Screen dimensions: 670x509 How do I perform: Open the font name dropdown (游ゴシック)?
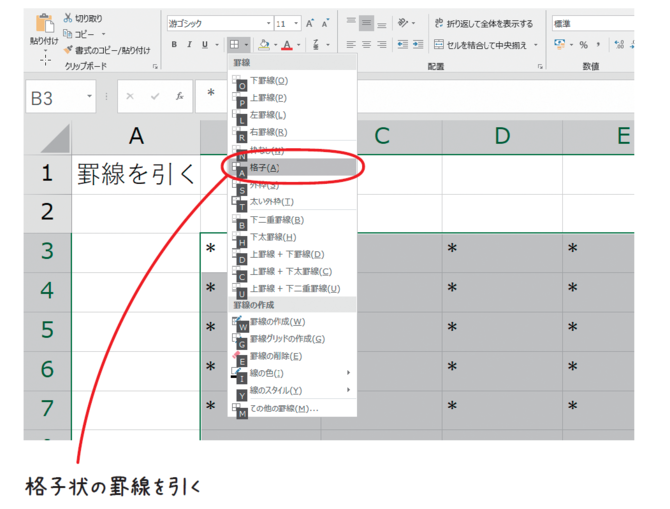coord(268,24)
